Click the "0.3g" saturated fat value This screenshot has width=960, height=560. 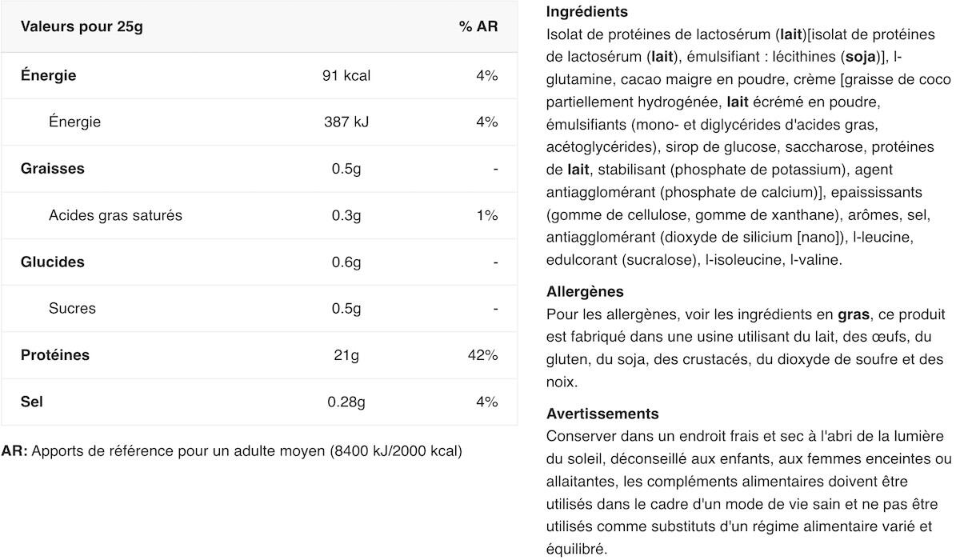[346, 215]
